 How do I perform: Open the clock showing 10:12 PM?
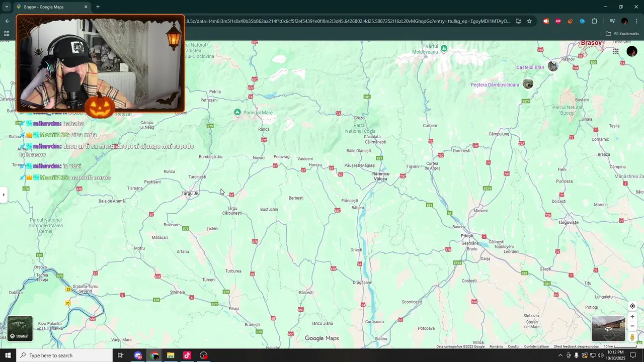616,355
